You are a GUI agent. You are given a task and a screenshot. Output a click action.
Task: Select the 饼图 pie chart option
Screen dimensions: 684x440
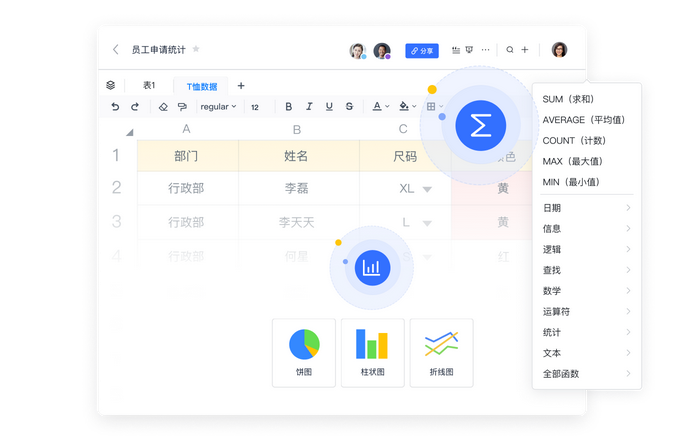click(304, 353)
